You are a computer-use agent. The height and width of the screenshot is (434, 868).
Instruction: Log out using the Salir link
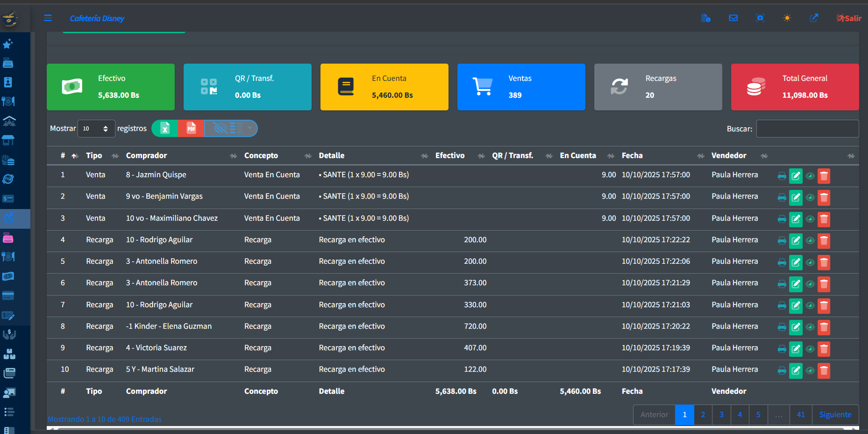(849, 18)
